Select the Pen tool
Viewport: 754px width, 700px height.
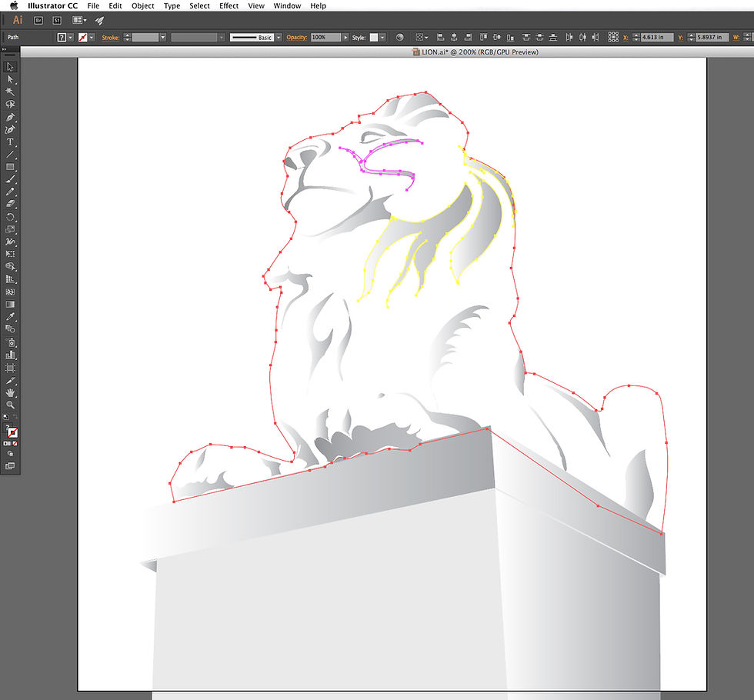[x=10, y=117]
